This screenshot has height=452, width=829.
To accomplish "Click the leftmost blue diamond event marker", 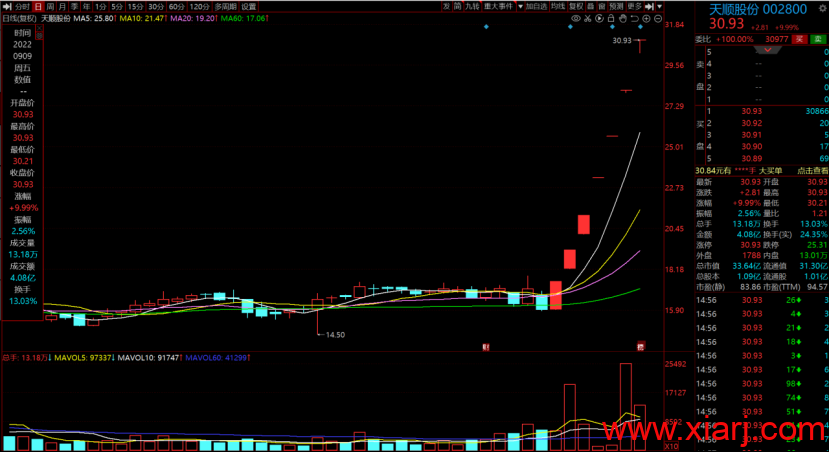I will pos(486,26).
